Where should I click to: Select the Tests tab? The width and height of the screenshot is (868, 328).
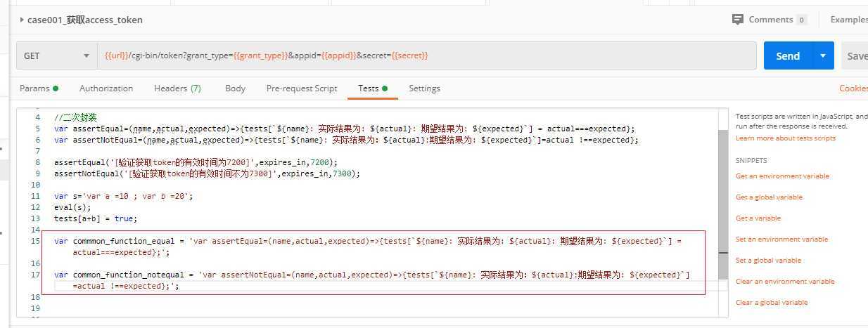(373, 88)
